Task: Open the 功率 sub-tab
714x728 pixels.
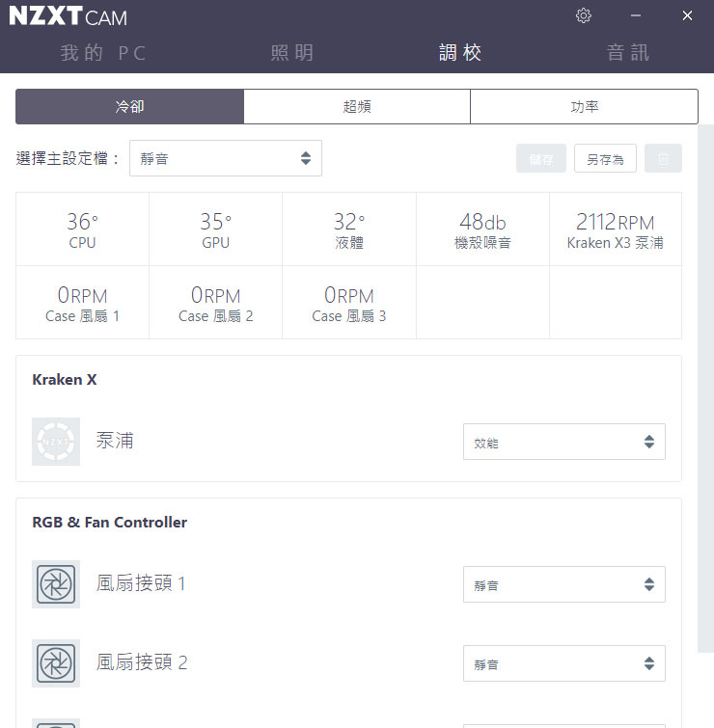Action: [x=585, y=107]
